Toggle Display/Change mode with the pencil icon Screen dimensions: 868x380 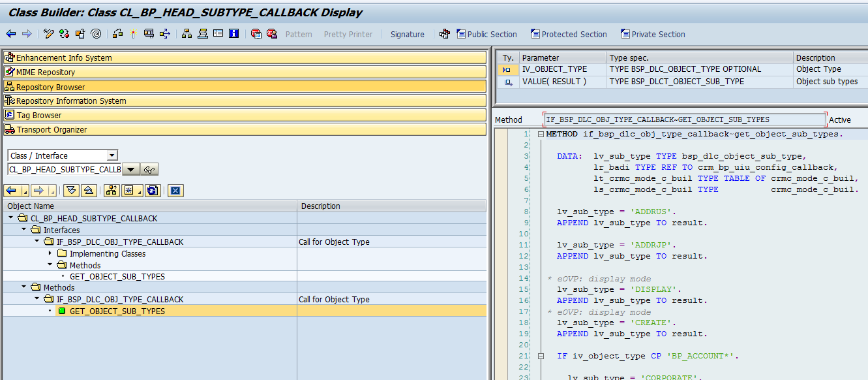[48, 34]
